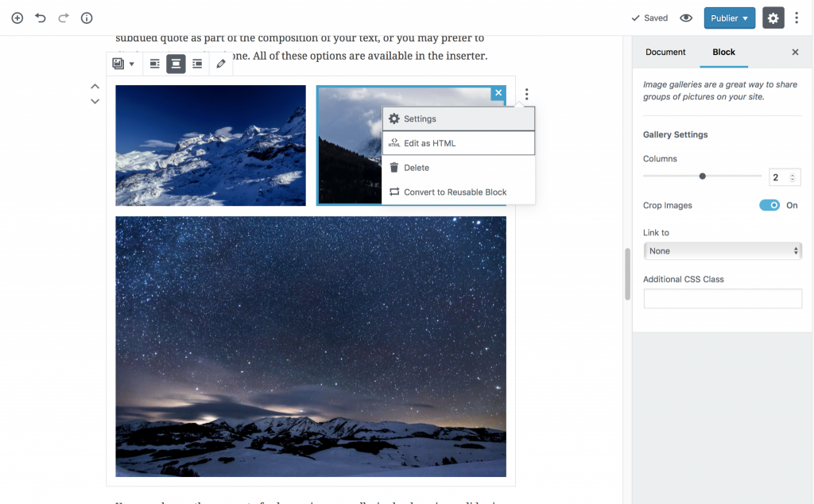Image resolution: width=814 pixels, height=504 pixels.
Task: Adjust the Columns slider
Action: click(702, 176)
